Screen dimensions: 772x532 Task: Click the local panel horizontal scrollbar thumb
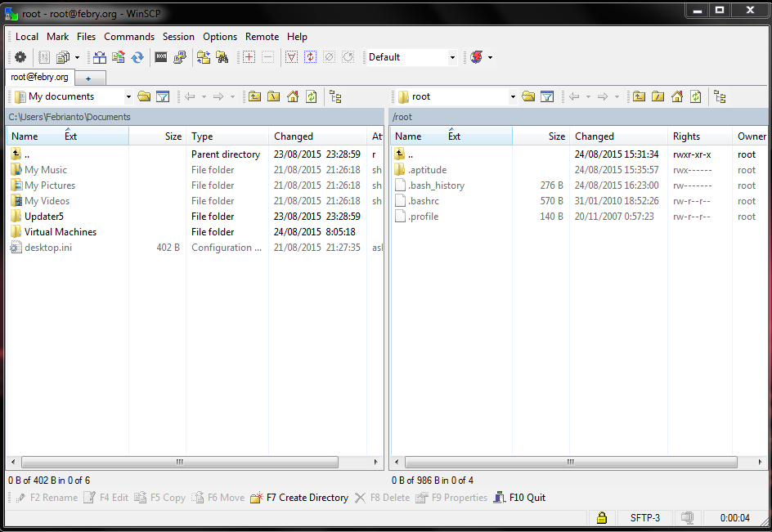point(180,462)
